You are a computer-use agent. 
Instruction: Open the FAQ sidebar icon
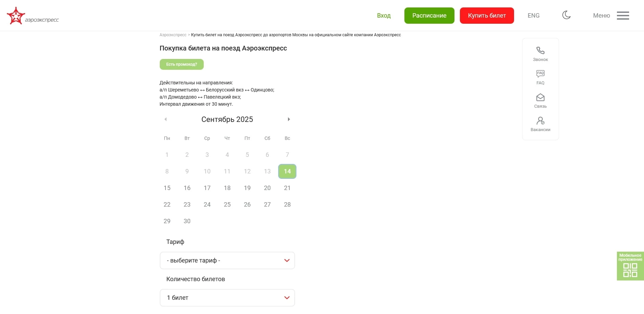pyautogui.click(x=540, y=74)
